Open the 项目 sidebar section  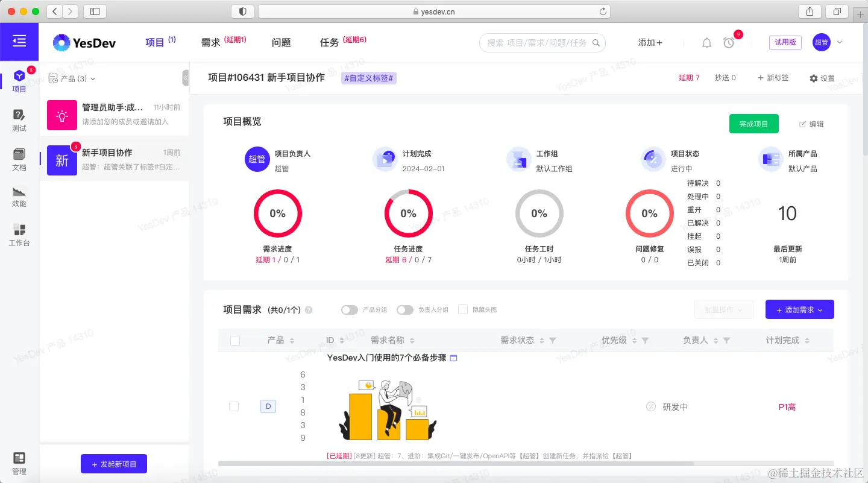click(x=19, y=81)
